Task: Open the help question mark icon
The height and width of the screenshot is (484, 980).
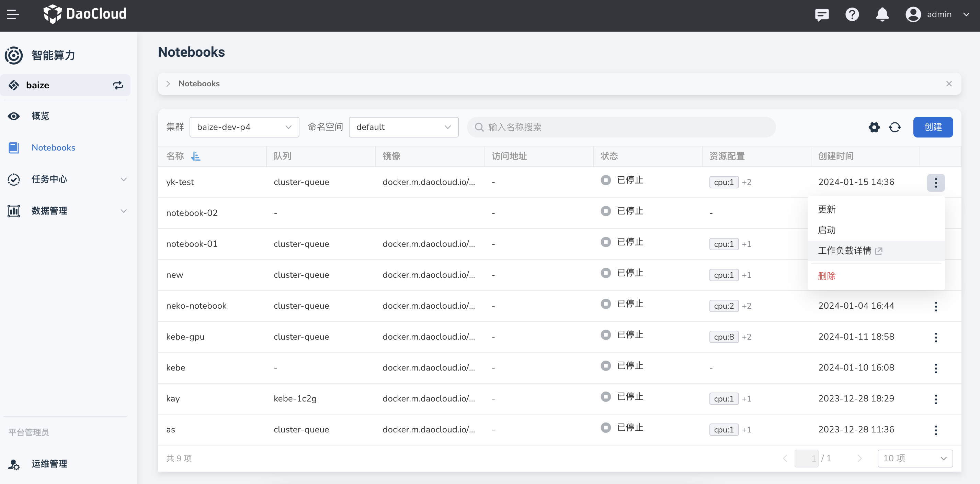Action: pyautogui.click(x=852, y=14)
